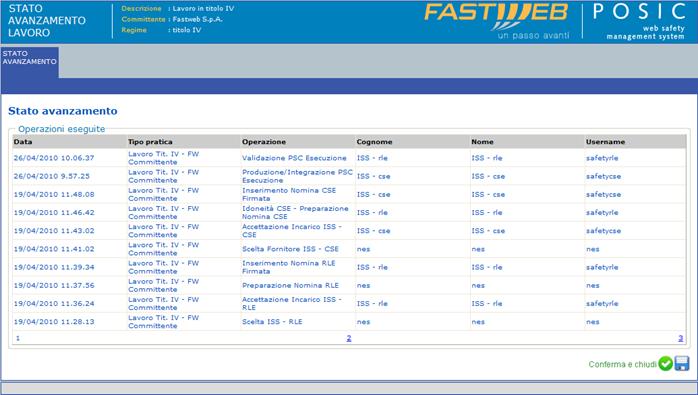Viewport: 698px width, 395px height.
Task: Click the green checkmark confirm icon
Action: coord(666,363)
